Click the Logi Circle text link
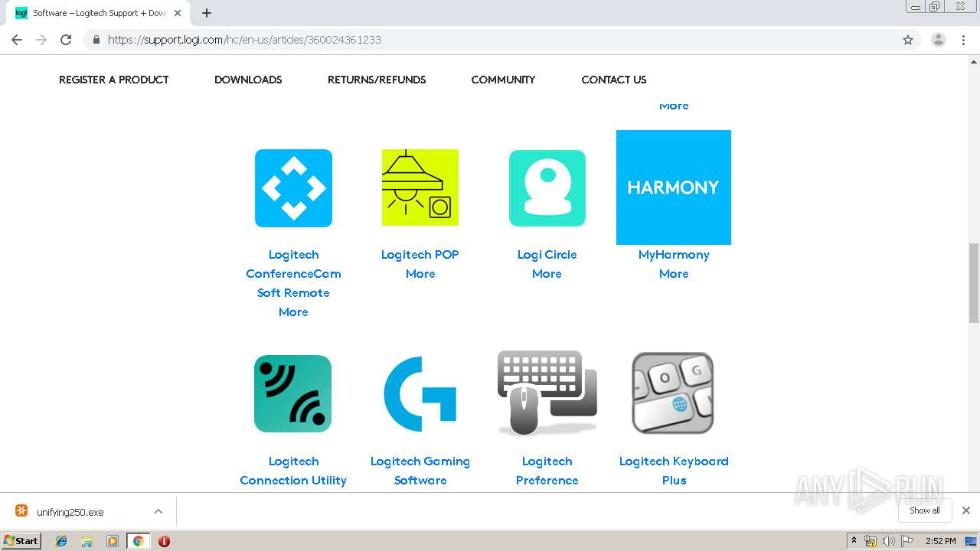Image resolution: width=980 pixels, height=551 pixels. pos(547,255)
